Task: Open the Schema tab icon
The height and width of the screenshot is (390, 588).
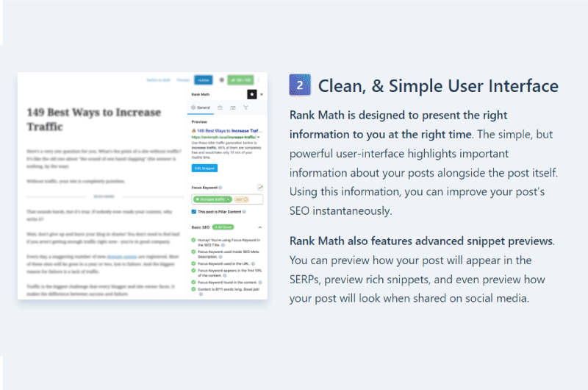Action: 233,107
